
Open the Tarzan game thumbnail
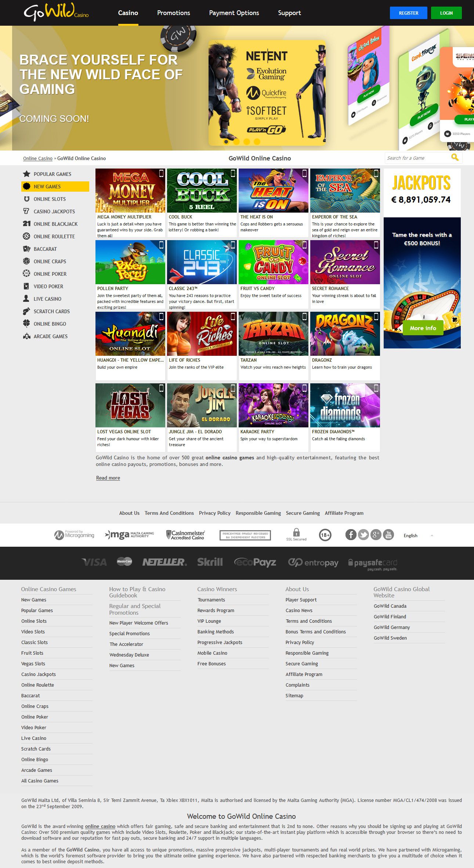tap(274, 334)
